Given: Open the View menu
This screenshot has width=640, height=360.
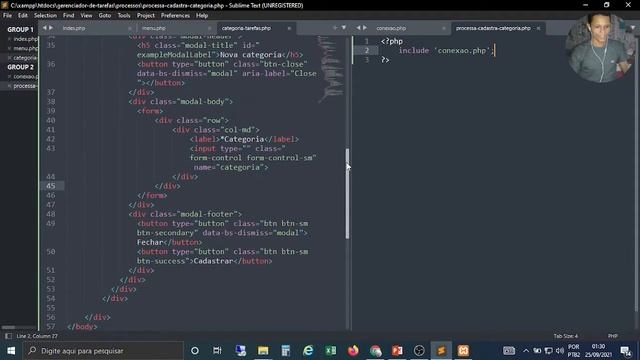Looking at the screenshot, I should coord(86,16).
